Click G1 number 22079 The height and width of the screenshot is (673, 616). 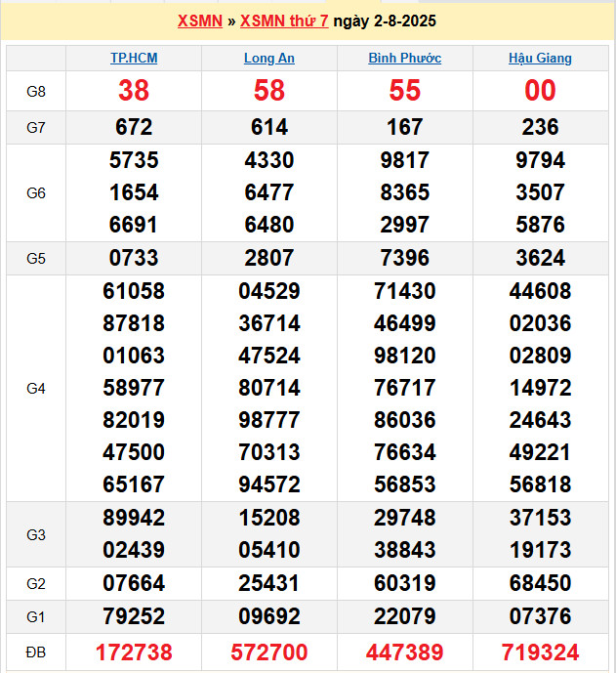(x=404, y=616)
